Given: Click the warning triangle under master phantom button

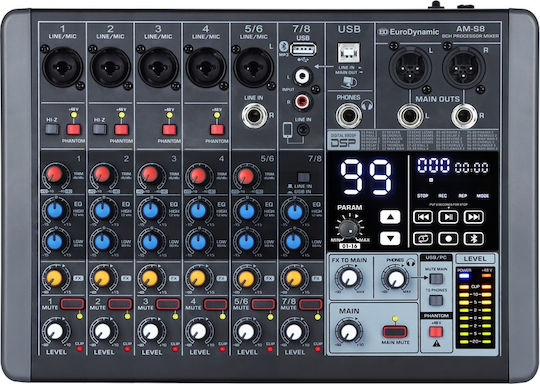Looking at the screenshot, I should tap(436, 344).
